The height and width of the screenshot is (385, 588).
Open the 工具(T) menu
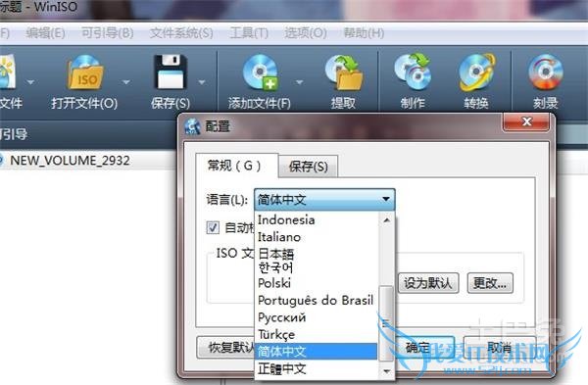(249, 33)
